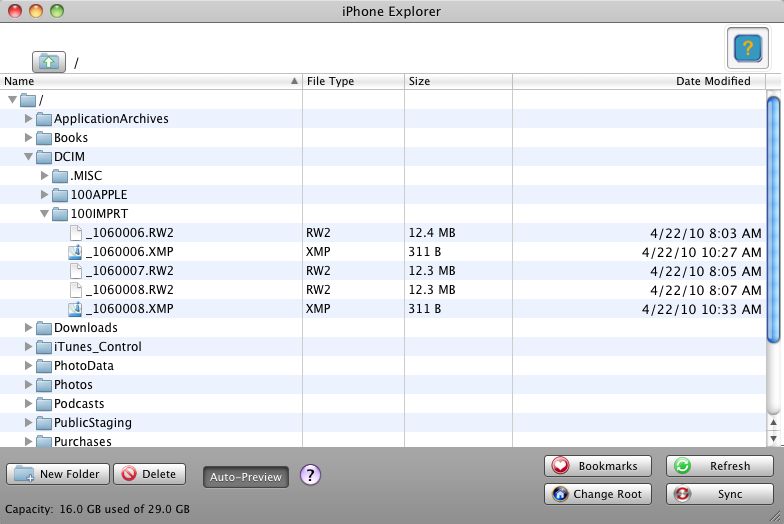
Task: Click the 100APPLE folder icon
Action: pyautogui.click(x=60, y=195)
